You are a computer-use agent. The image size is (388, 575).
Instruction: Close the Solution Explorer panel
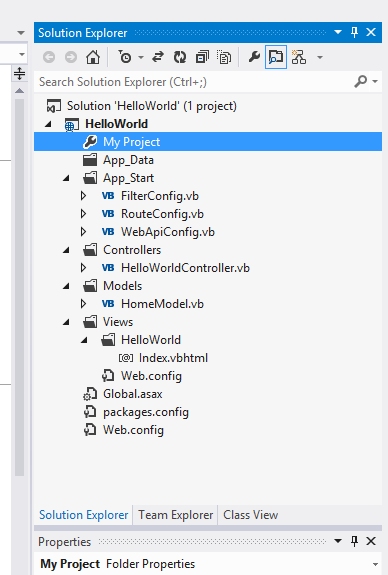371,32
